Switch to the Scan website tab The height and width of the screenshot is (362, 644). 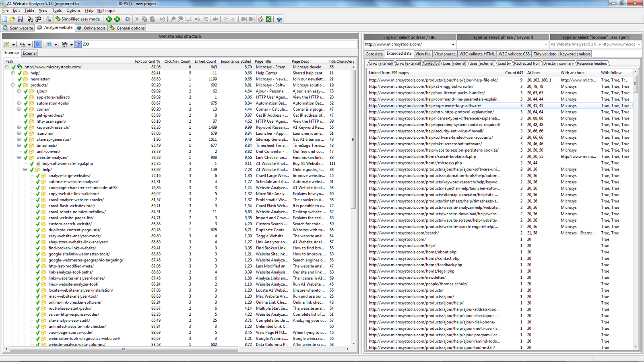18,28
